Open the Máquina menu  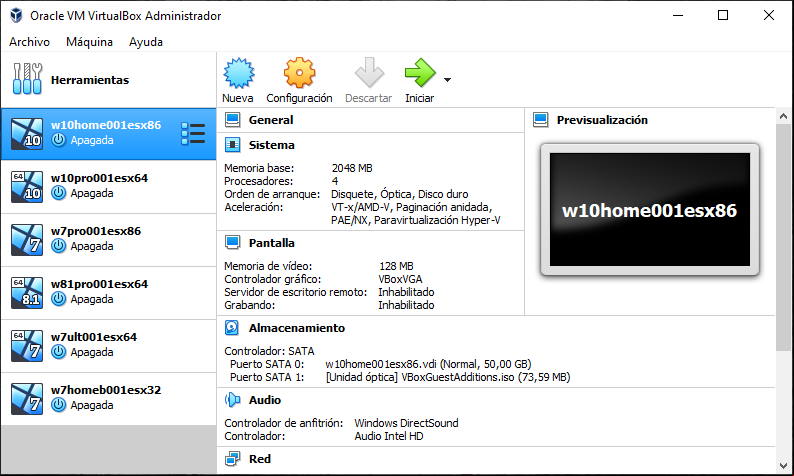(x=89, y=42)
